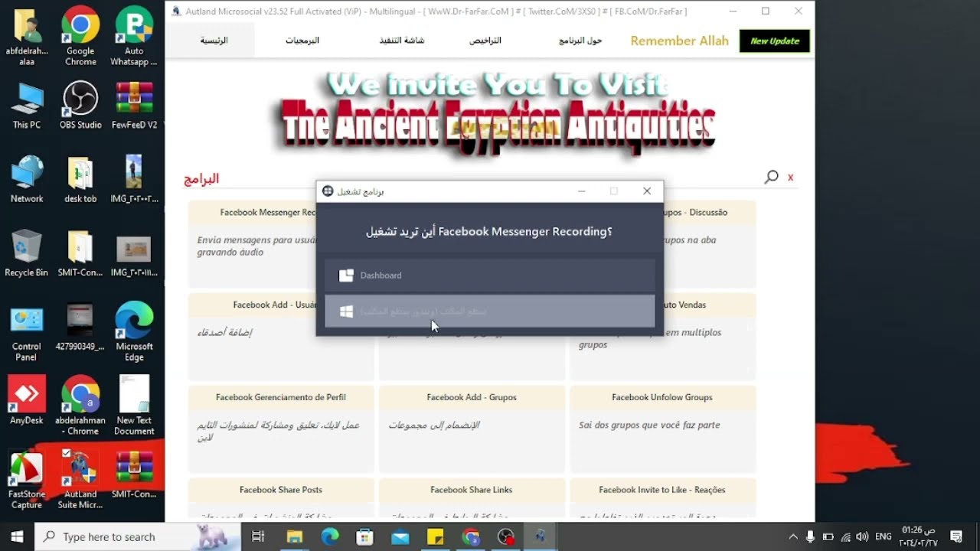Open the Facebook Unfolow Groups card

(x=662, y=429)
